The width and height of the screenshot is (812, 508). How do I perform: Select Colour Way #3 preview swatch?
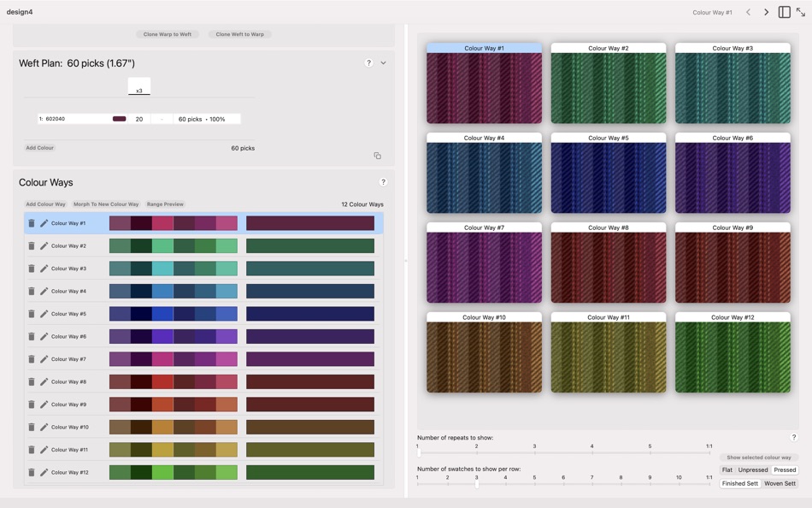coord(733,84)
